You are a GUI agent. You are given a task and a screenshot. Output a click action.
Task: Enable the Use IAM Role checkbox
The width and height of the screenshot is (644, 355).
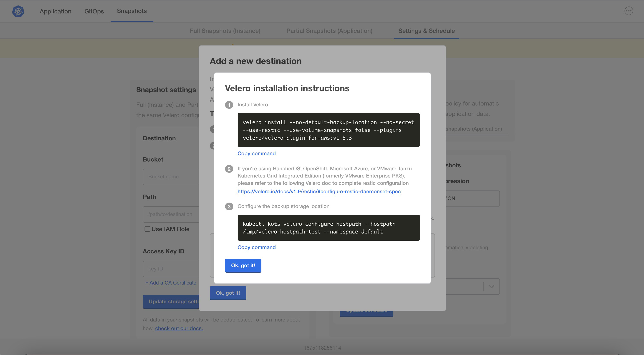pyautogui.click(x=147, y=229)
